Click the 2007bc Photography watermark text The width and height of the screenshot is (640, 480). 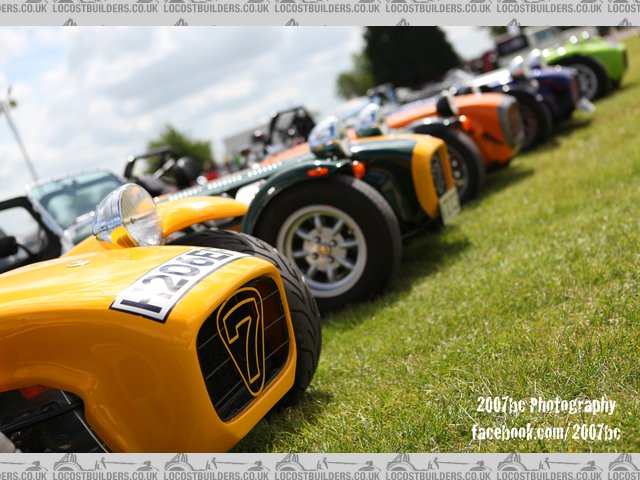pos(545,405)
